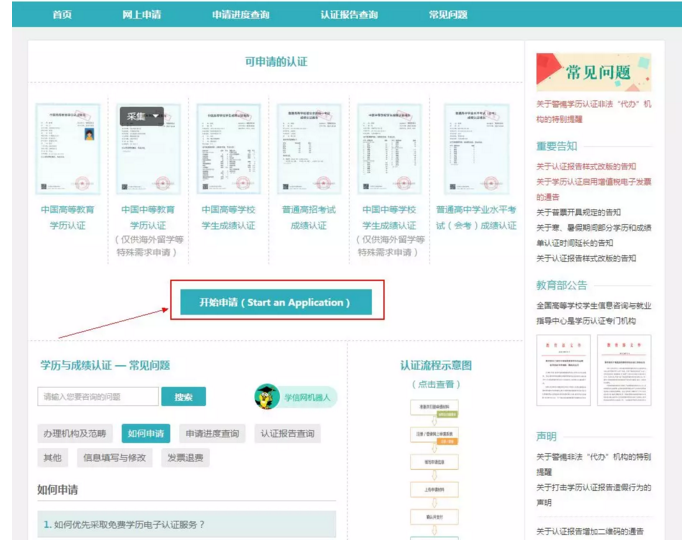Open 普通高招考试成绩认证 certificate thumbnail
The width and height of the screenshot is (684, 550).
click(x=309, y=149)
